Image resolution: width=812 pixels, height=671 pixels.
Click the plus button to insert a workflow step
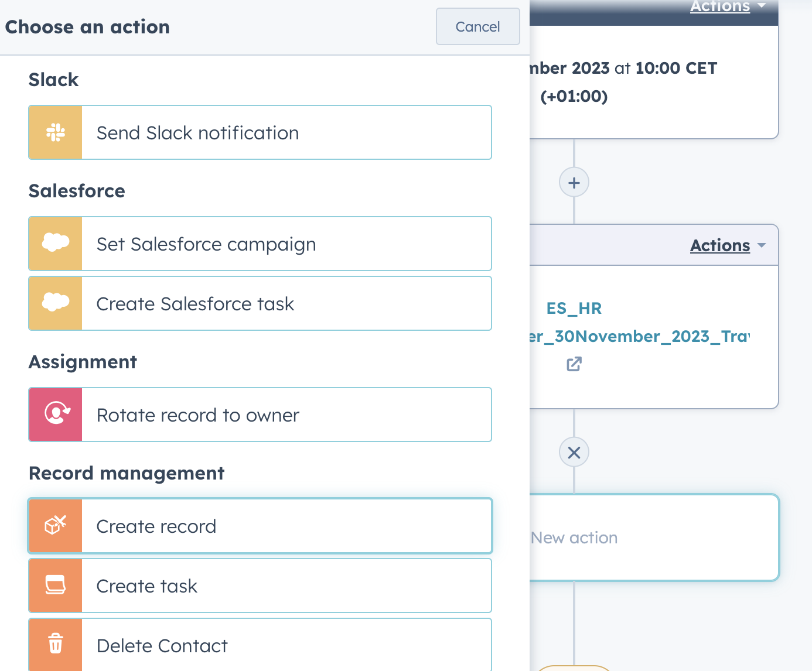574,182
